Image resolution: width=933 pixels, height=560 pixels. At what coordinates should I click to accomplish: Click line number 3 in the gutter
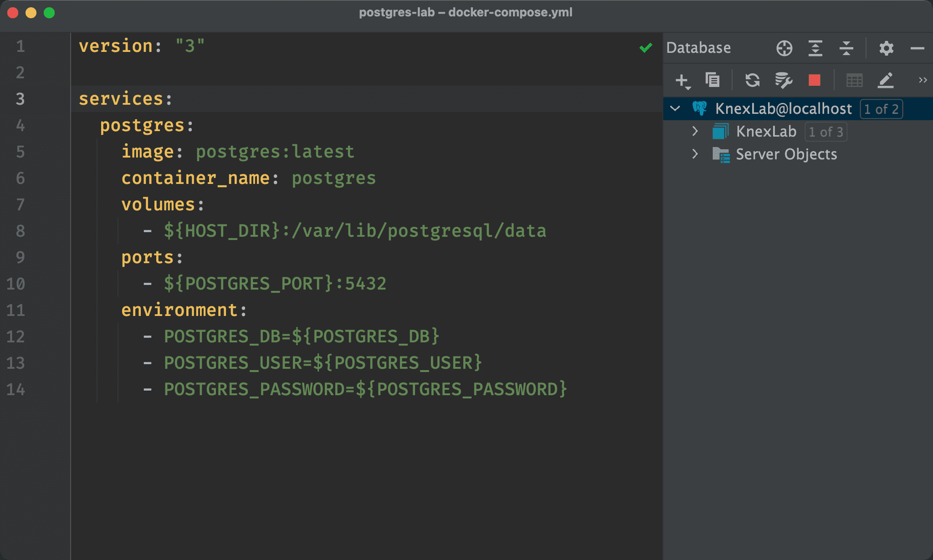tap(21, 99)
